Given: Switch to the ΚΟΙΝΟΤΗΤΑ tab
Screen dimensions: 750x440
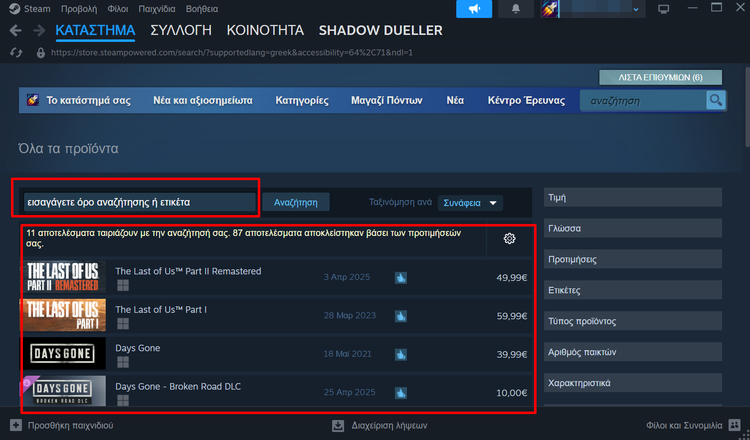Looking at the screenshot, I should (x=265, y=30).
